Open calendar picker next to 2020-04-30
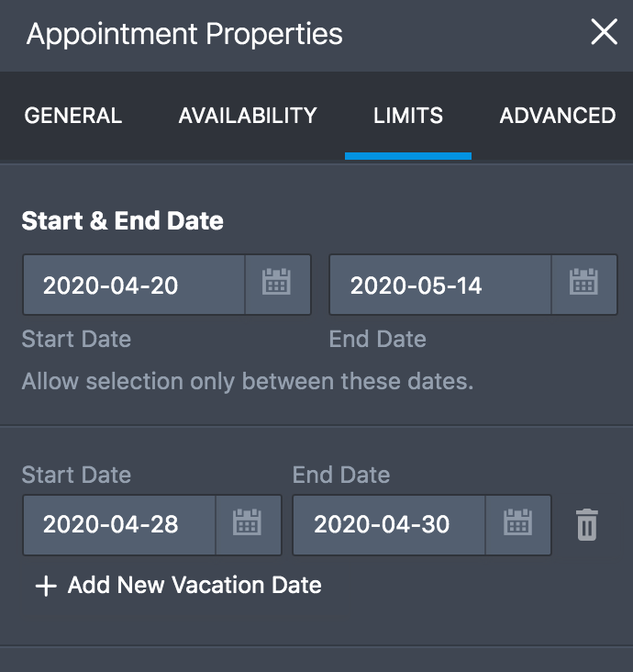This screenshot has height=672, width=633. (518, 525)
